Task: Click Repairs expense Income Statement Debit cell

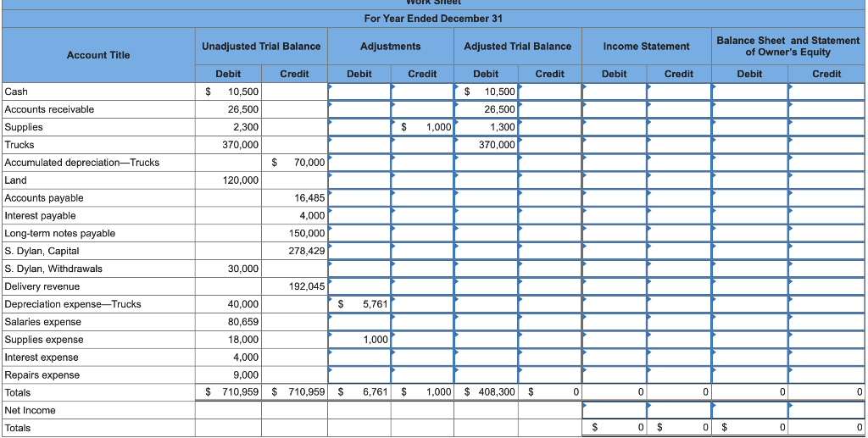Action: pyautogui.click(x=614, y=375)
